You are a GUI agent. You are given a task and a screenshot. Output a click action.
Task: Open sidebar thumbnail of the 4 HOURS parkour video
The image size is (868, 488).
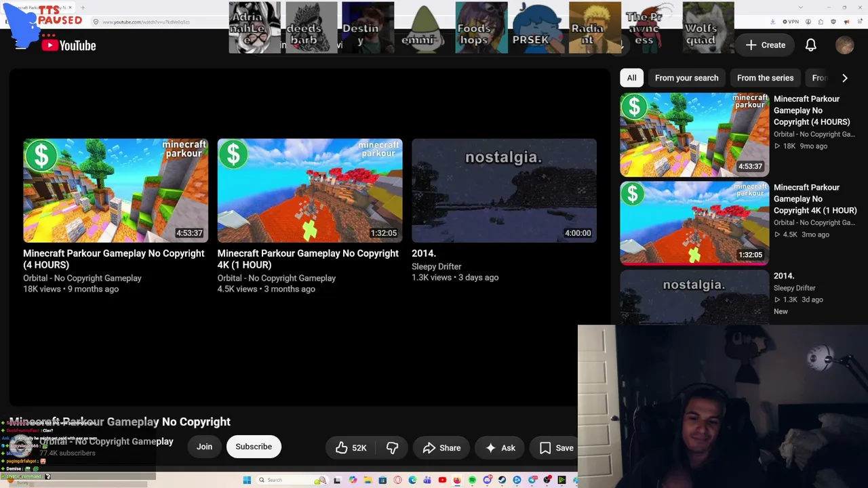pyautogui.click(x=694, y=134)
